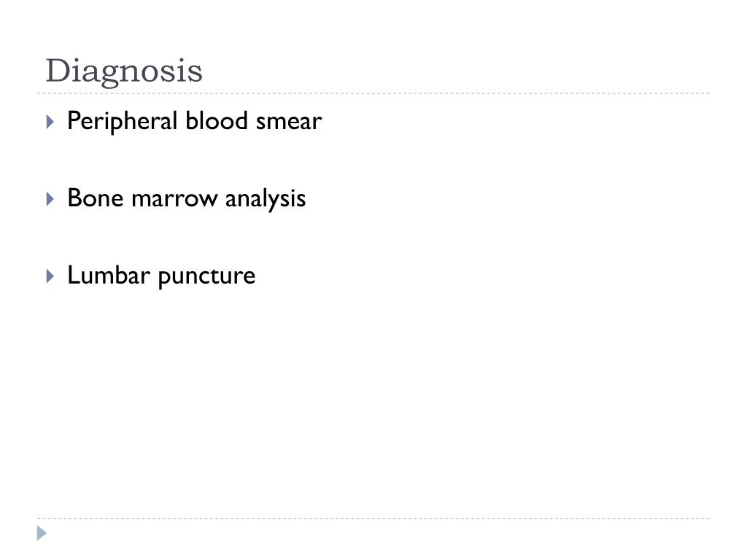The height and width of the screenshot is (560, 747).
Task: Click the word Peripheral
Action: (123, 122)
